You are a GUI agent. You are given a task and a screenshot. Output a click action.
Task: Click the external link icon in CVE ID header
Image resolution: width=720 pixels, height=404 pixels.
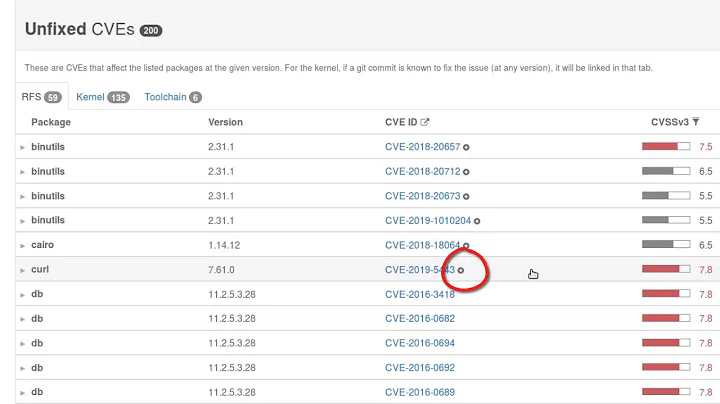point(425,122)
